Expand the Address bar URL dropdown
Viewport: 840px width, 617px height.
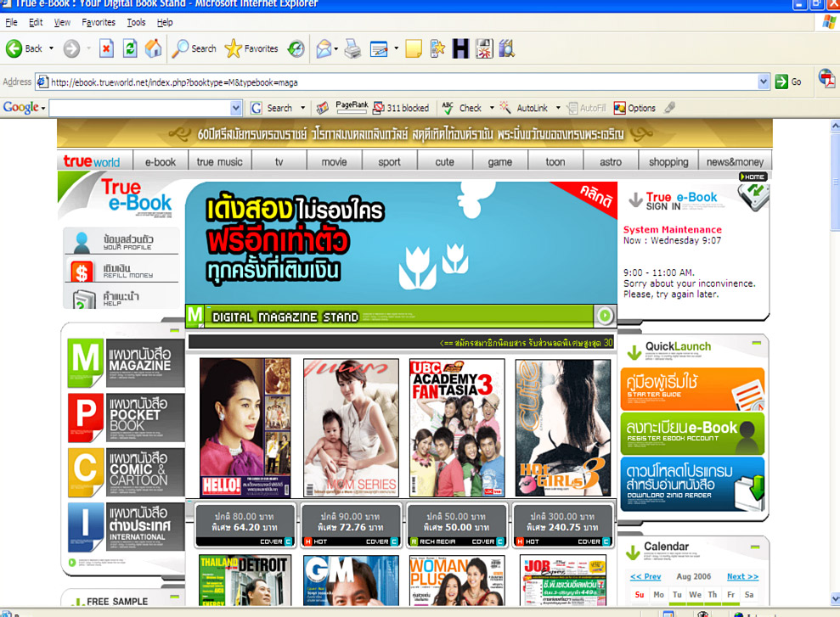coord(764,81)
